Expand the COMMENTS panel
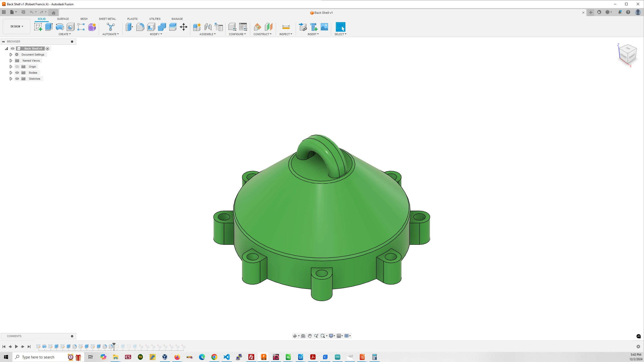Image resolution: width=644 pixels, height=362 pixels. pyautogui.click(x=72, y=336)
